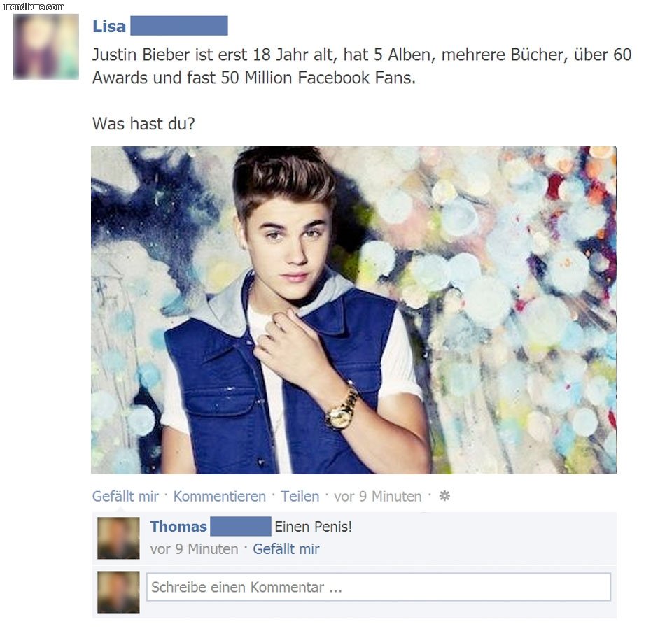
Task: Open Thomas's blurred avatar in the comment
Action: pos(118,538)
